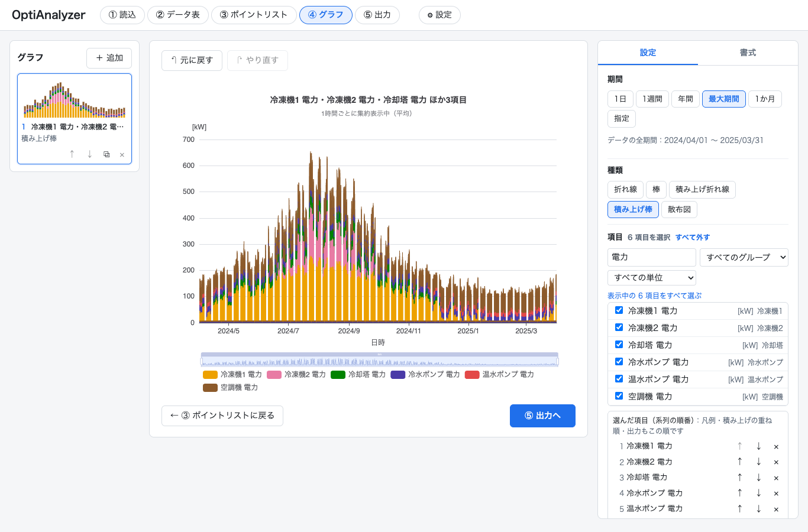Deselect the 空調機 電力 checkbox

point(619,396)
